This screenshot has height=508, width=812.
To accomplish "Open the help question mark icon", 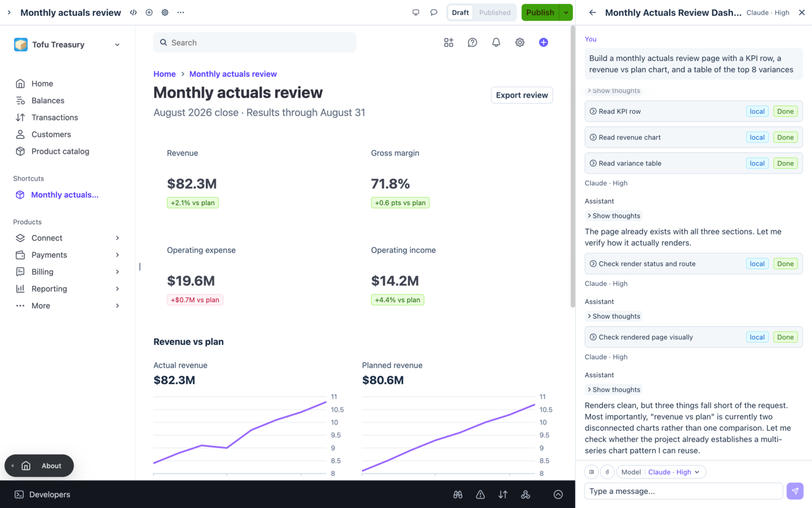I will pos(473,42).
